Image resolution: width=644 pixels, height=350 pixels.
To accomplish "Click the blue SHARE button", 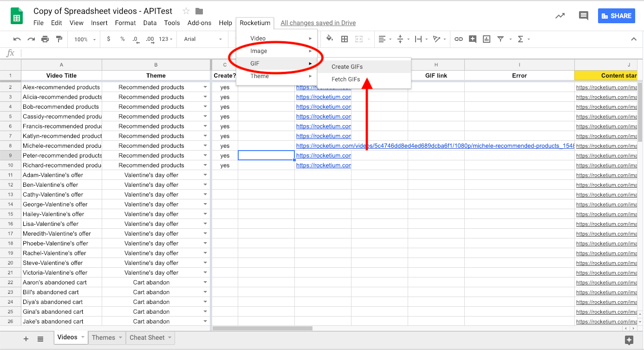I will pos(616,16).
